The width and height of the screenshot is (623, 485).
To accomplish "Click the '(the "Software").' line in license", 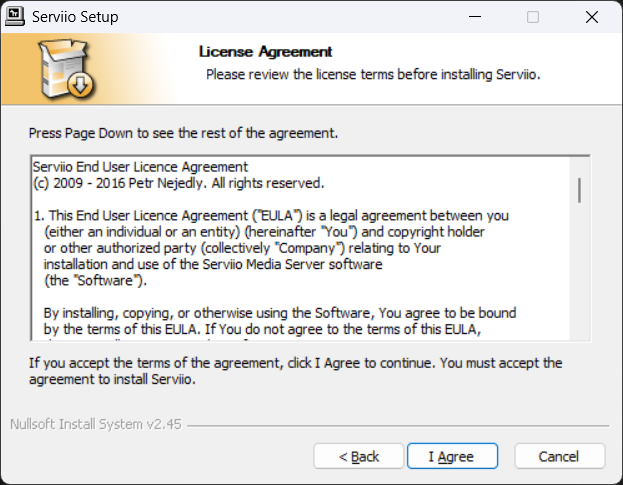I will [95, 280].
